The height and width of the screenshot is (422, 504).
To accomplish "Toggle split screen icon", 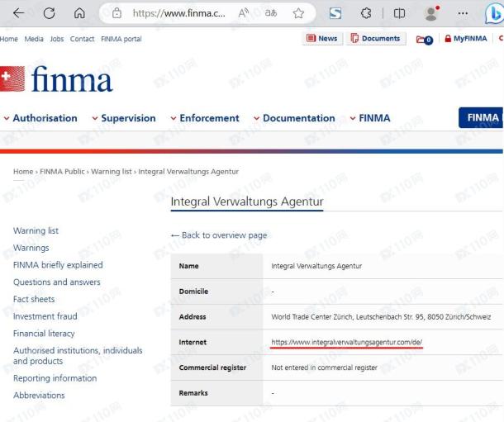I will click(x=399, y=13).
